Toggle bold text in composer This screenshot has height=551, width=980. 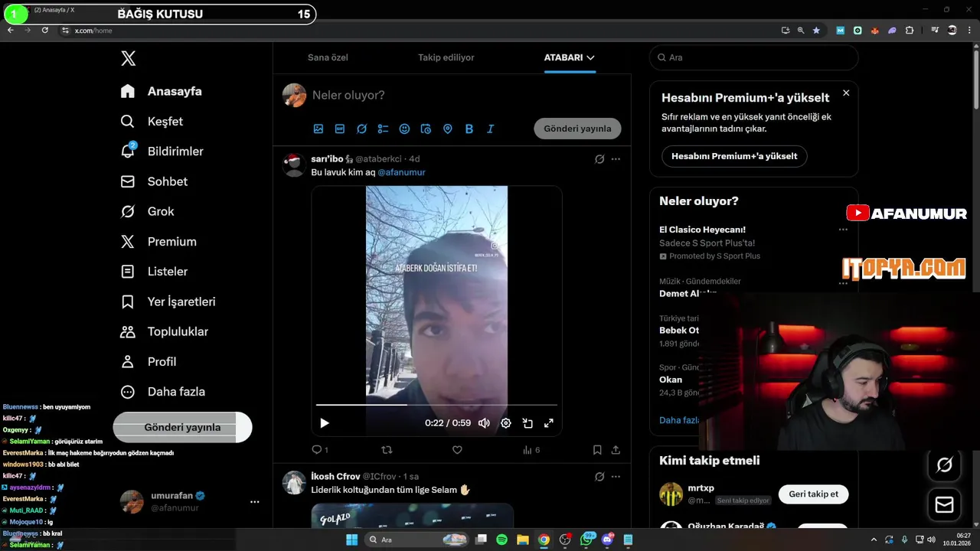click(469, 129)
